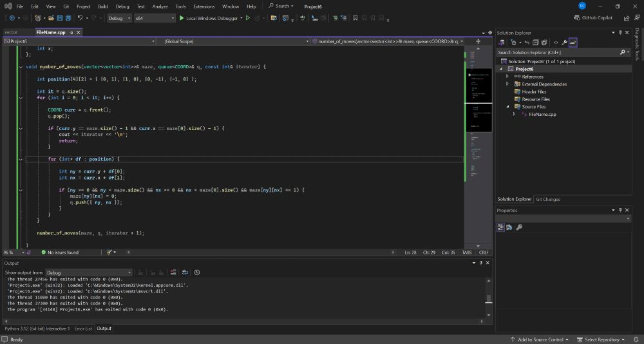Switch to the Error List tab

pyautogui.click(x=84, y=329)
